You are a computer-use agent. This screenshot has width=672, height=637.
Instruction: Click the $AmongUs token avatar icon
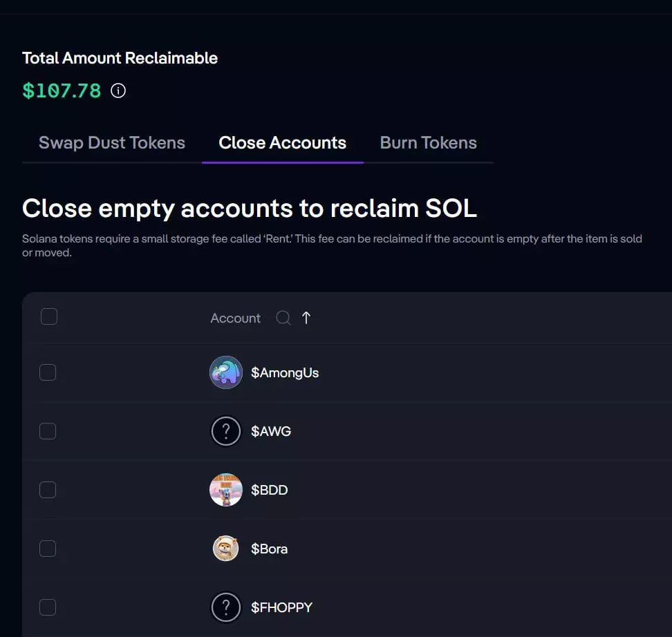coord(226,372)
